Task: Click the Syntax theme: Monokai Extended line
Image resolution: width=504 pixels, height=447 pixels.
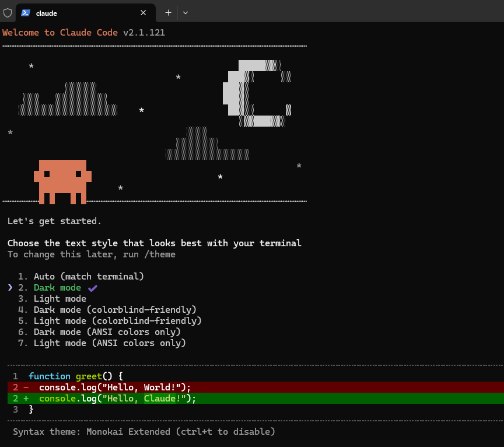Action: (x=144, y=432)
